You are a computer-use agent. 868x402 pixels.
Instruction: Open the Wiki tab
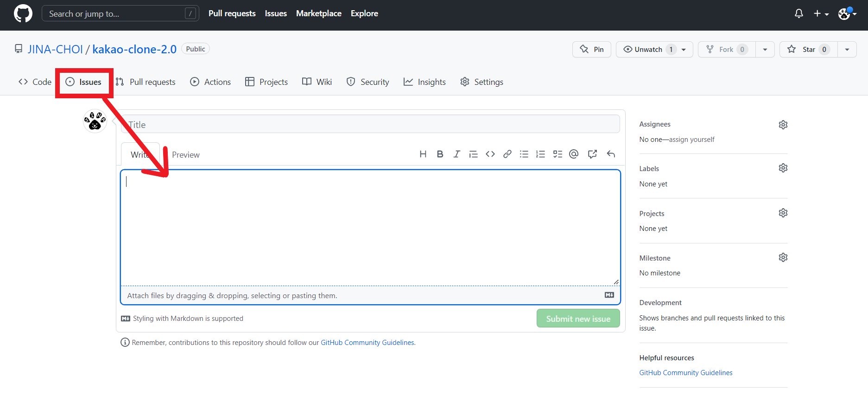[x=317, y=82]
